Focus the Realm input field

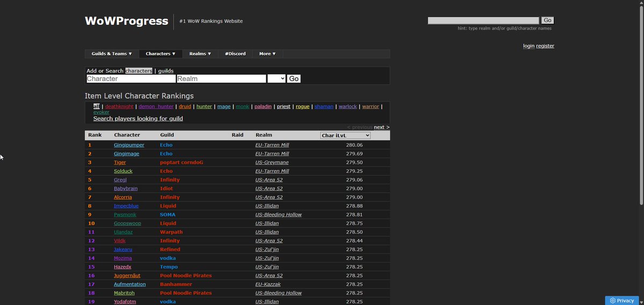(x=221, y=78)
